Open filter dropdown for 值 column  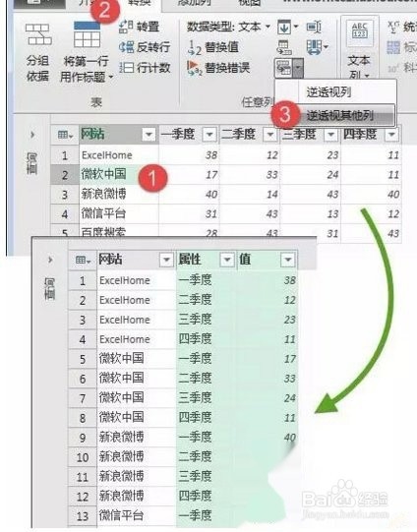pos(288,260)
